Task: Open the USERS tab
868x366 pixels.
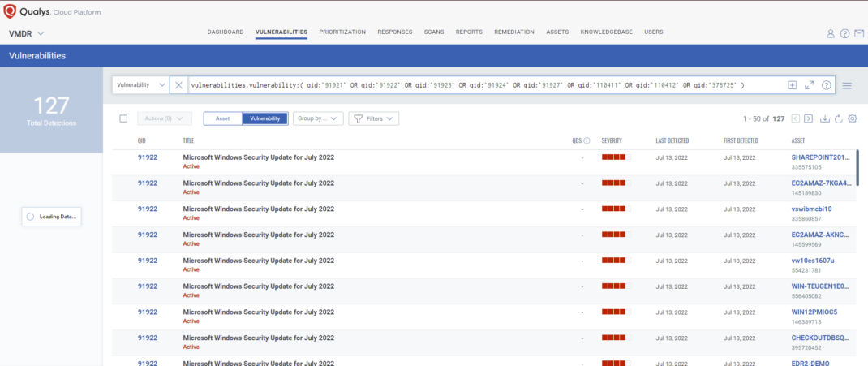Action: (x=654, y=32)
